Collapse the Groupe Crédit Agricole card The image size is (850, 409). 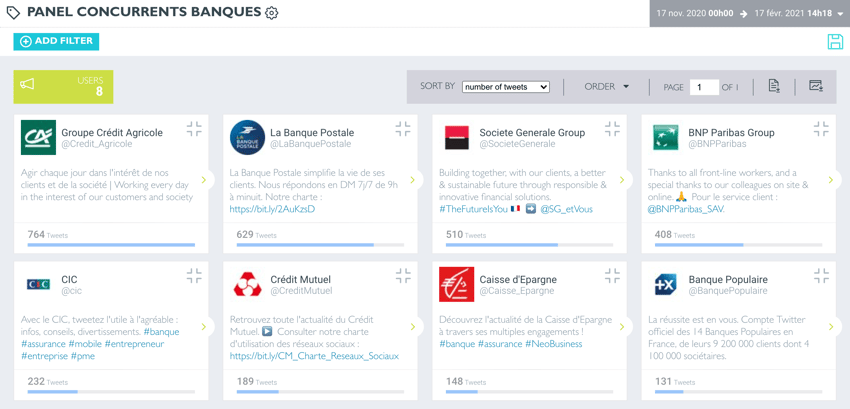194,129
